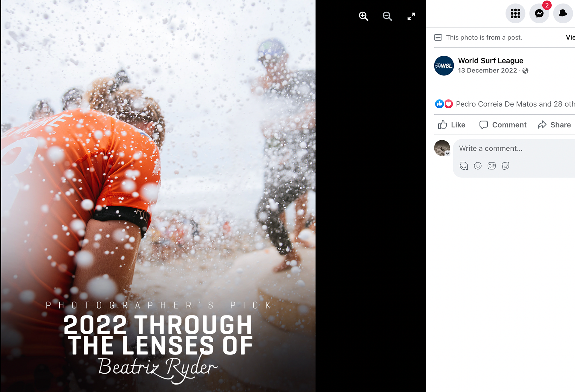Switch commenting profile via avatar arrow
The image size is (575, 392).
447,153
